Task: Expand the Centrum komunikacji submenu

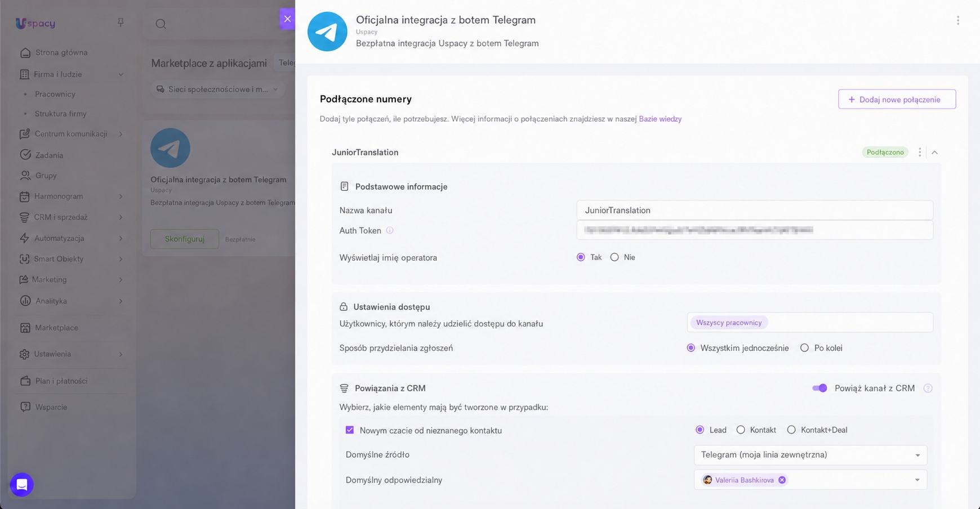Action: [x=121, y=134]
